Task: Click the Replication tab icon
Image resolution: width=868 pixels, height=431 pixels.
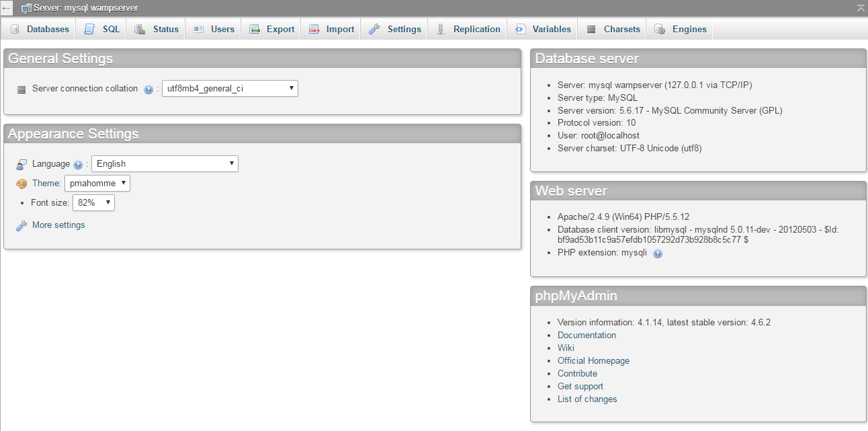Action: tap(441, 30)
